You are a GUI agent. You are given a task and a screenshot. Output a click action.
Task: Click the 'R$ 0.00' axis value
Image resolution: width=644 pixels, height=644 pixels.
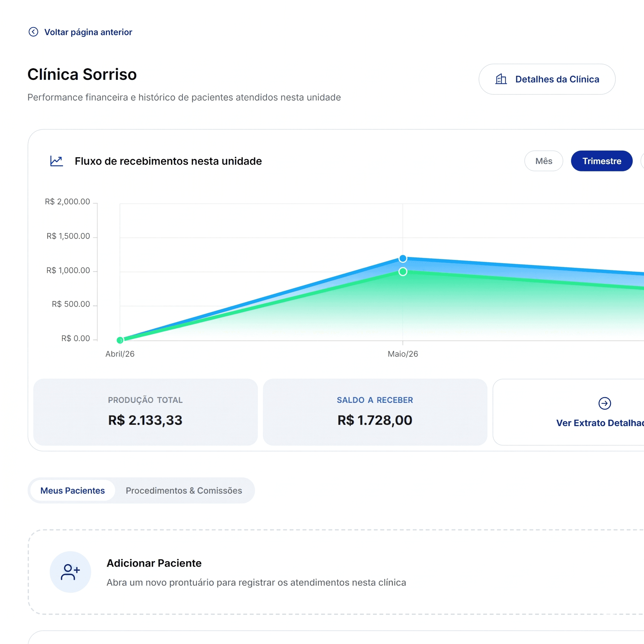coord(76,338)
